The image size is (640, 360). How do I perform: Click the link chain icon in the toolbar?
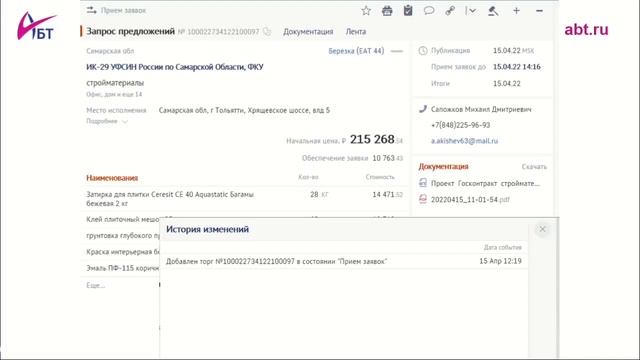[450, 11]
